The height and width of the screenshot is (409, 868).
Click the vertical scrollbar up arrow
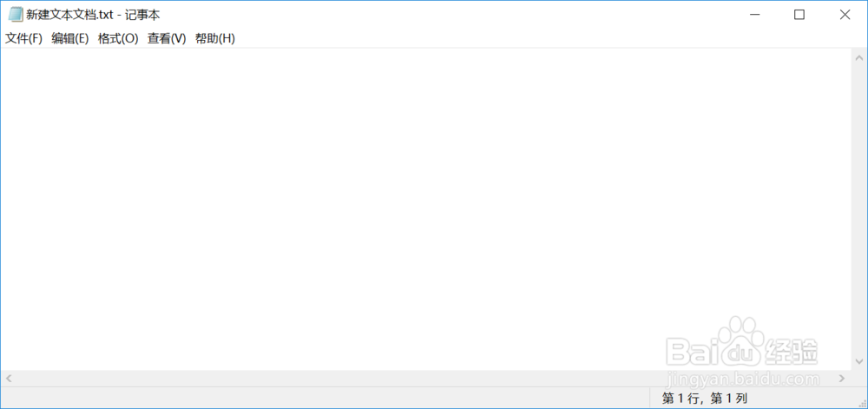pyautogui.click(x=859, y=57)
